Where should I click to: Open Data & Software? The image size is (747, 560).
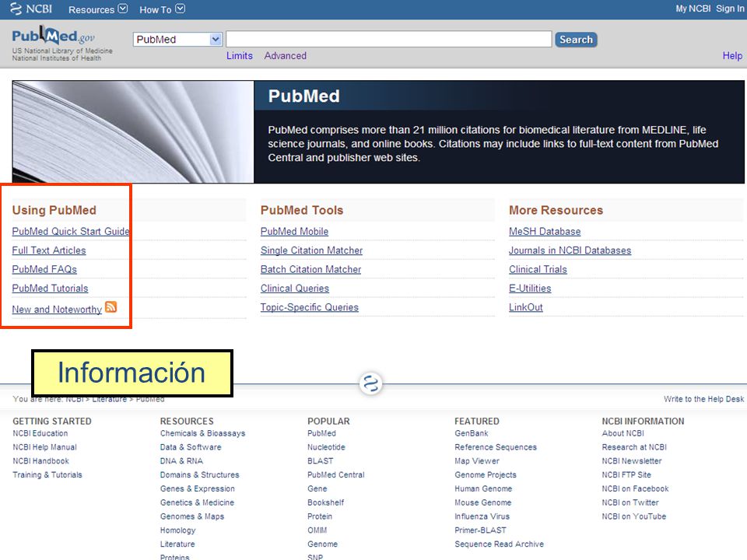click(x=191, y=447)
